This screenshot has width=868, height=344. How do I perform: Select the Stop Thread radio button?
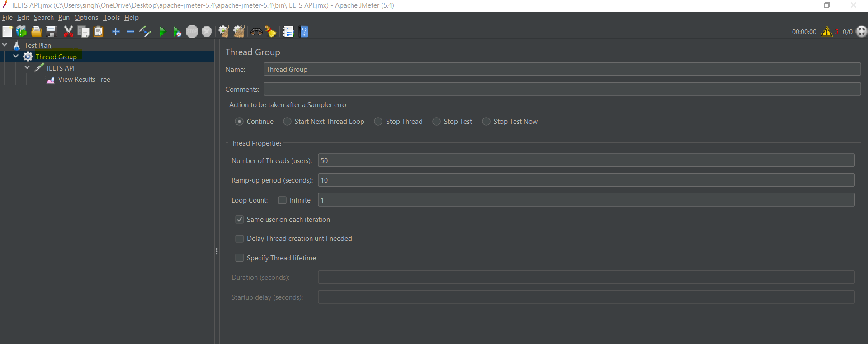(x=378, y=122)
